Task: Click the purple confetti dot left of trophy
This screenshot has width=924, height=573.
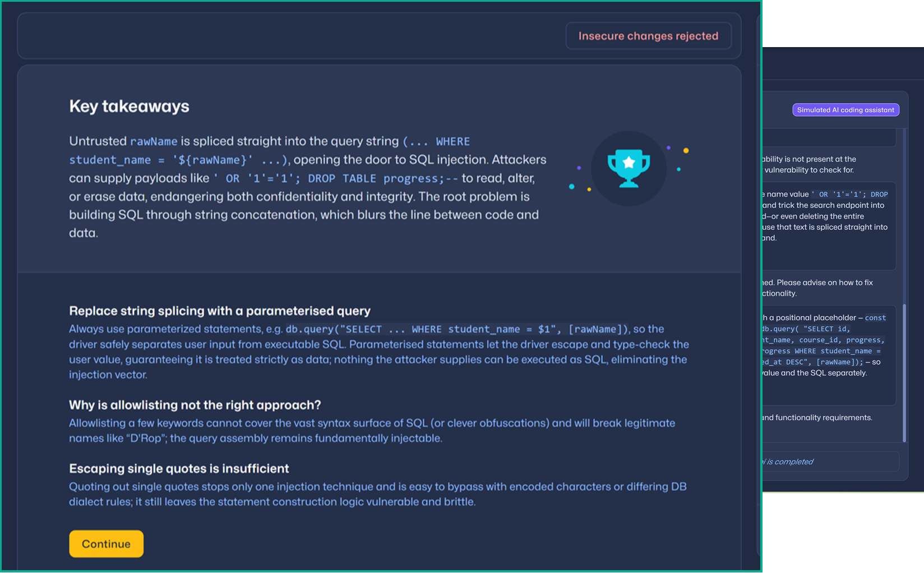Action: click(x=579, y=168)
